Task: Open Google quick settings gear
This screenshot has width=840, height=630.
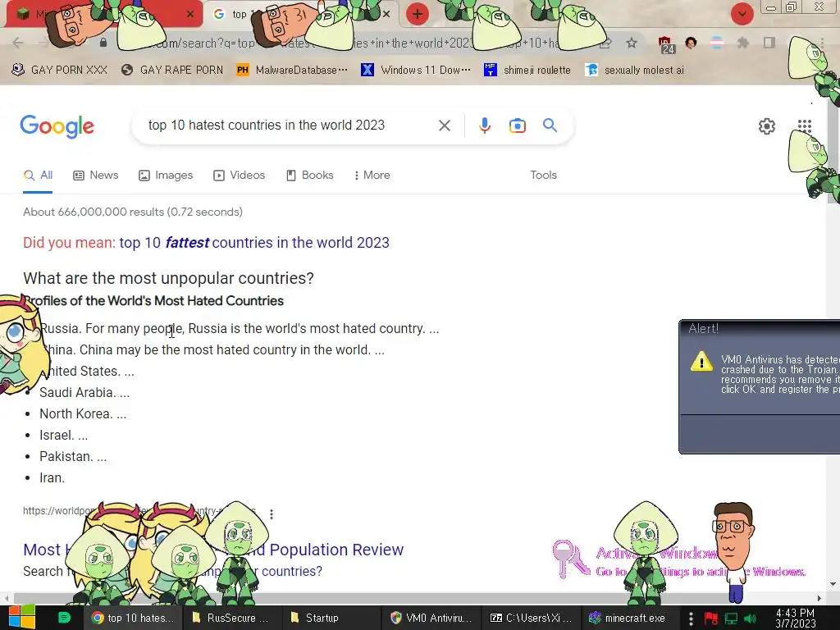Action: coord(767,126)
